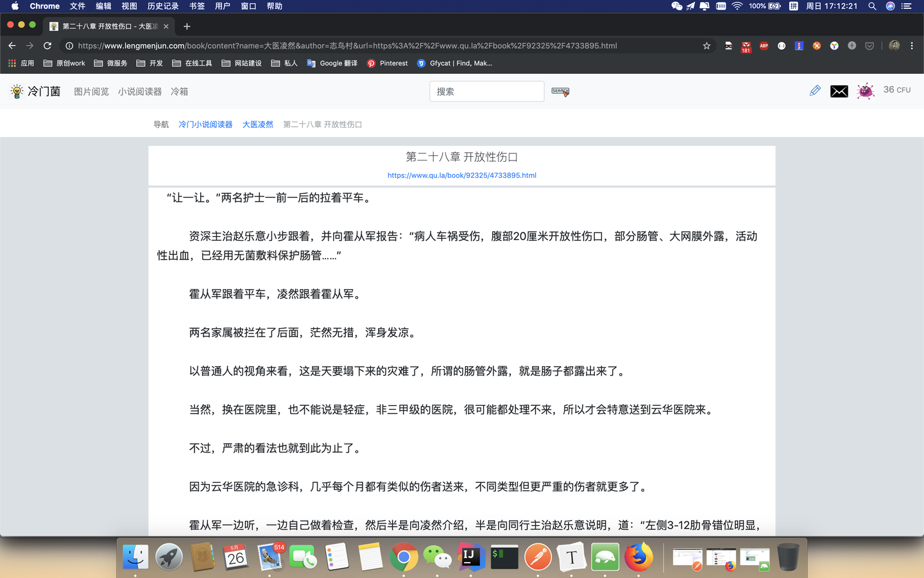Screen dimensions: 924x578
Task: Open the 私人 bookmarks folder
Action: tap(284, 63)
